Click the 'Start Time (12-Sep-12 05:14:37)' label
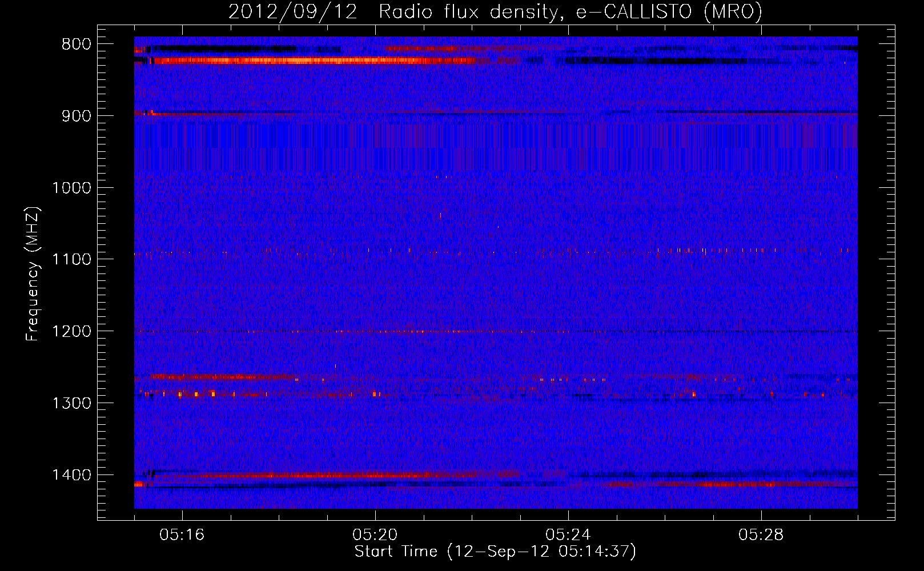Viewport: 924px width, 571px height. tap(495, 552)
